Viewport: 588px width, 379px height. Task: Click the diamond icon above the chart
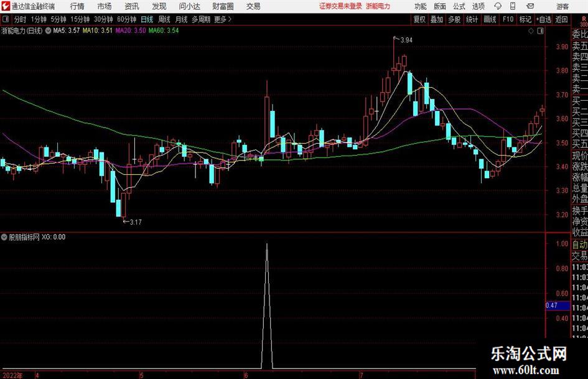coord(531,31)
